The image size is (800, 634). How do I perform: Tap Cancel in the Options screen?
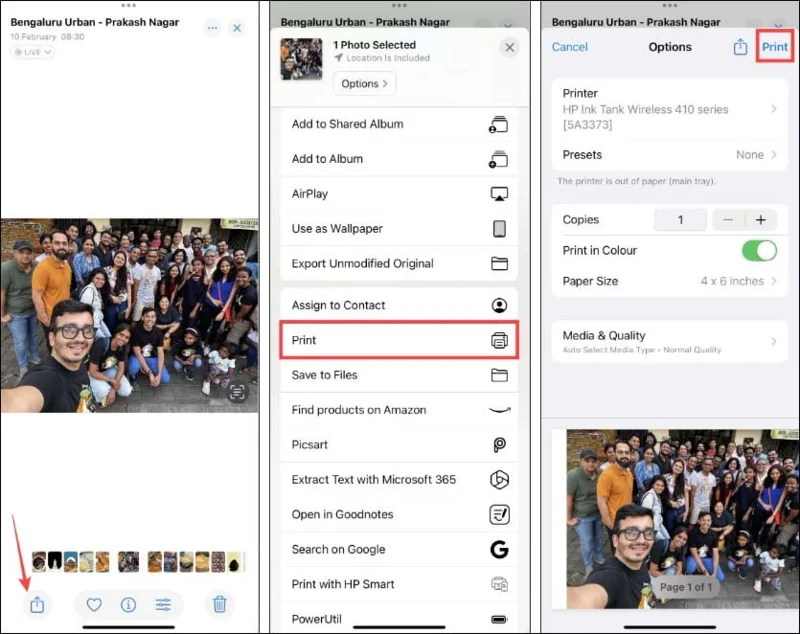(569, 47)
